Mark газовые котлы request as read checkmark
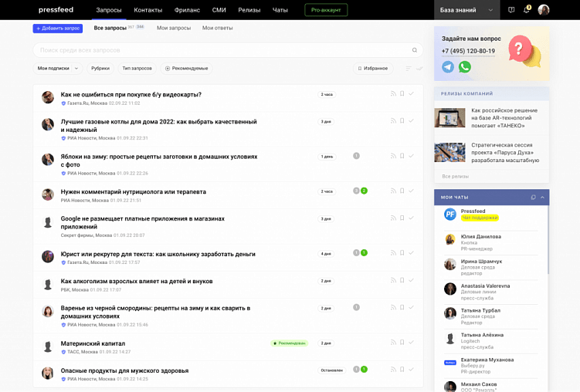580x392 pixels. point(411,121)
